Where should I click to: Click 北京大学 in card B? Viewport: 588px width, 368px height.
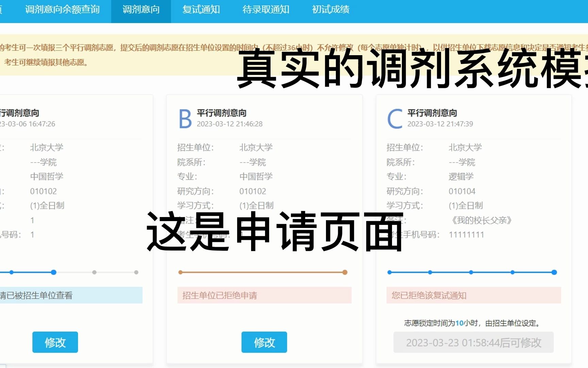(256, 148)
